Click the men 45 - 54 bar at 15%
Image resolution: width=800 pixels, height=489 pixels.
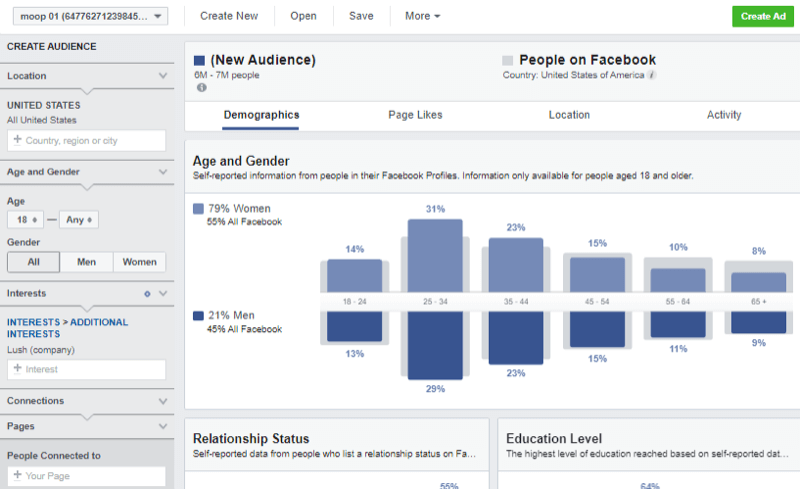coord(597,329)
